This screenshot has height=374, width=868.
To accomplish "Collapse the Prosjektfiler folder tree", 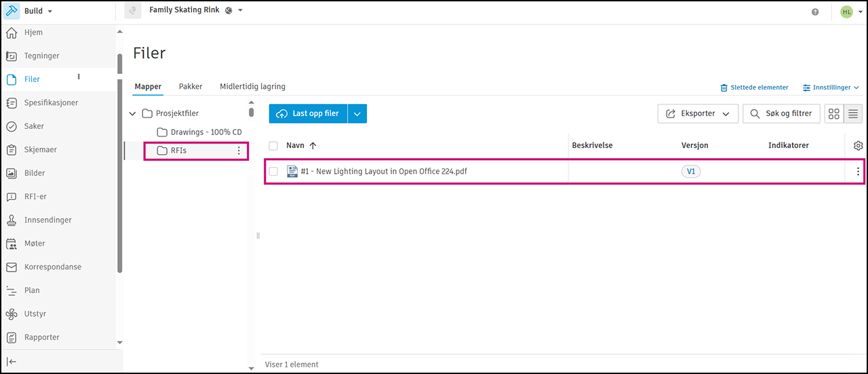I will click(x=132, y=113).
